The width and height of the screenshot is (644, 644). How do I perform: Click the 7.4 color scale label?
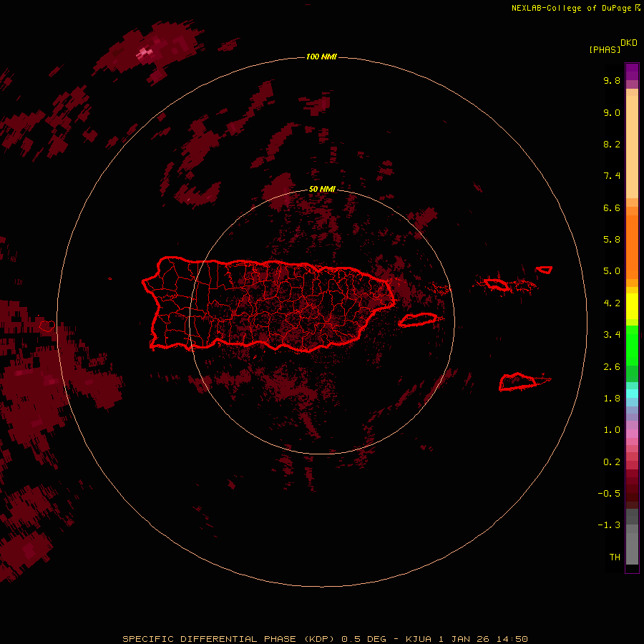612,176
